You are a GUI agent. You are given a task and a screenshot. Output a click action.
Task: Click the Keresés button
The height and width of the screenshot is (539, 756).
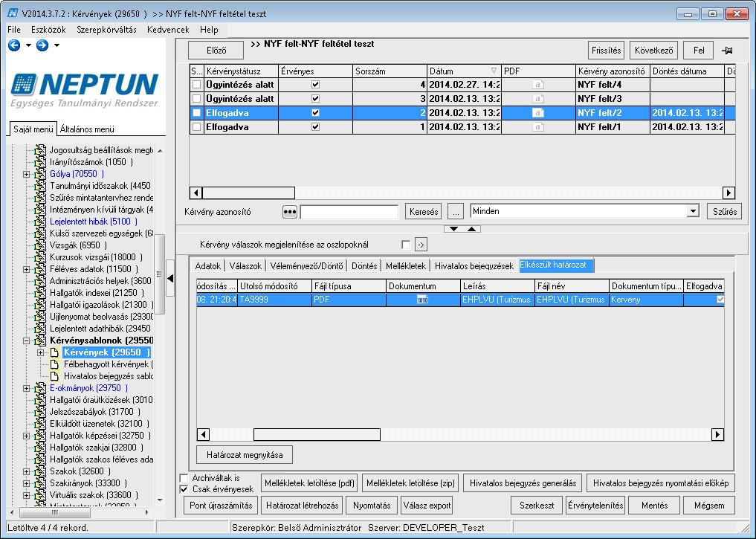[x=423, y=212]
